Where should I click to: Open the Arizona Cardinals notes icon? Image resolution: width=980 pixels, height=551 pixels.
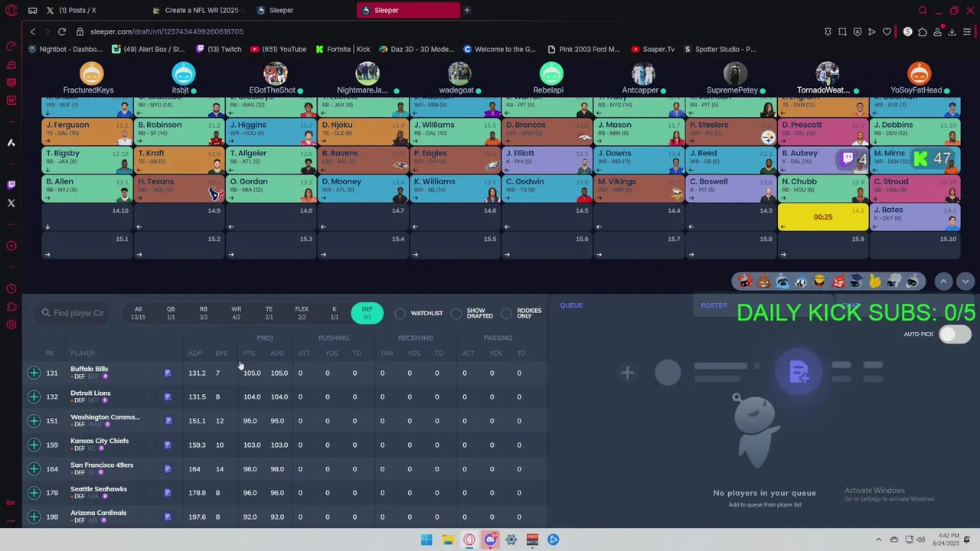168,517
